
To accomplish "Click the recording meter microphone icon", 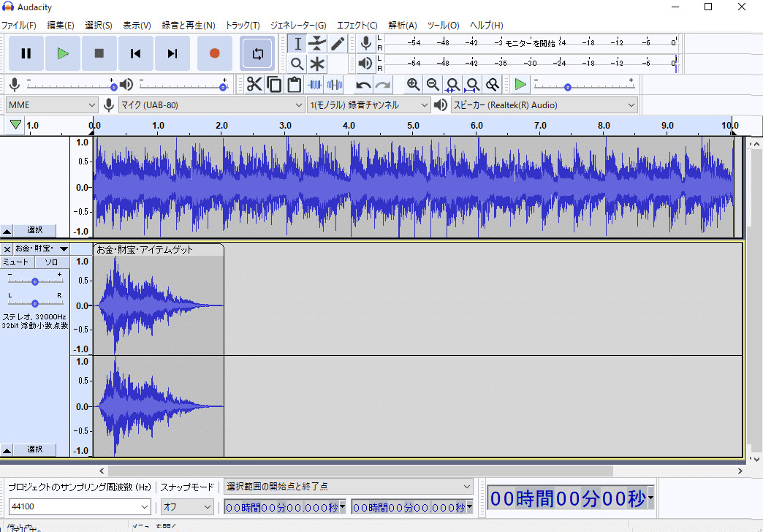I will pyautogui.click(x=366, y=43).
